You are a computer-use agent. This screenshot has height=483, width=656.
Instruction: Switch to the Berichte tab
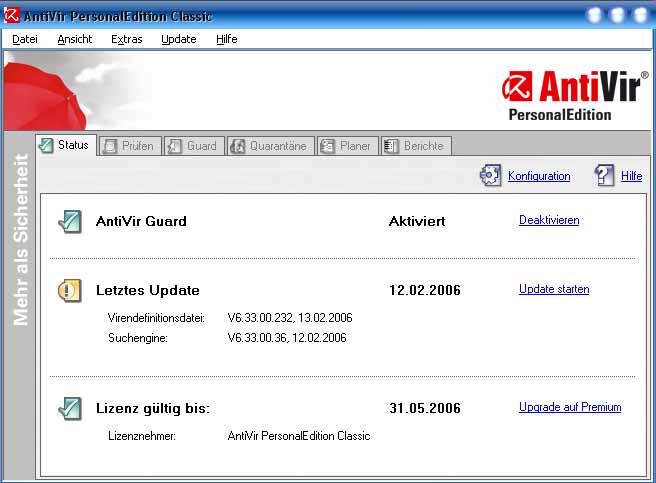point(416,146)
